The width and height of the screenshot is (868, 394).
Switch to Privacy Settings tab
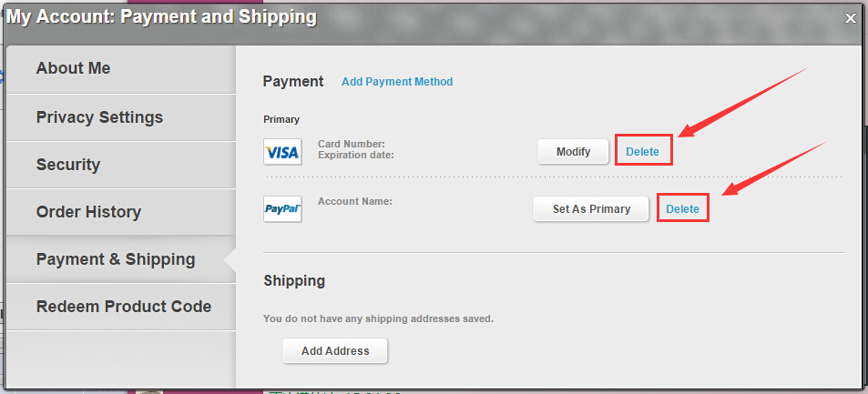99,117
